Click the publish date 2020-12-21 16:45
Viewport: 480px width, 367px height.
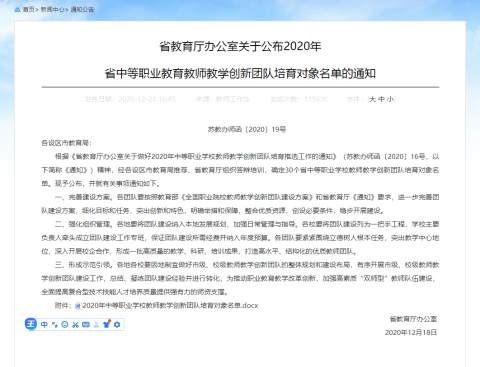pos(147,99)
